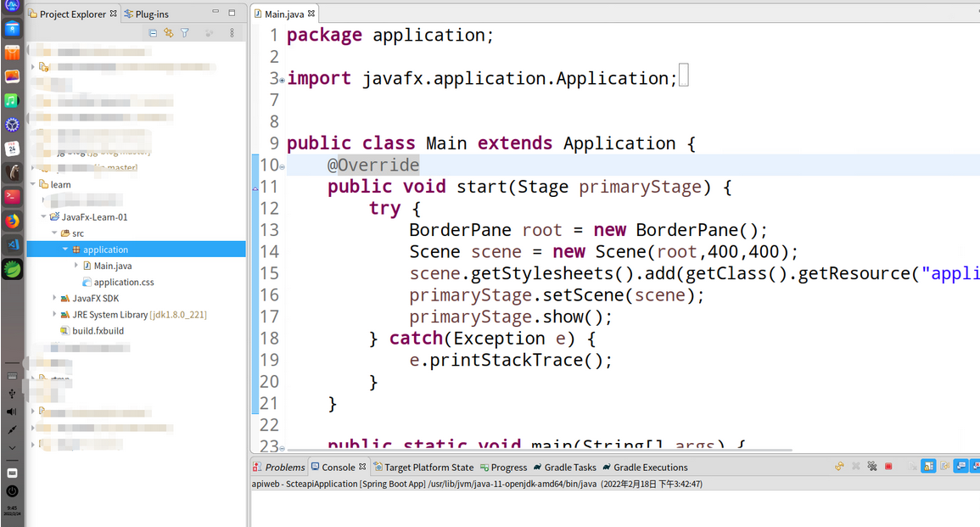This screenshot has height=527, width=980.
Task: Open the Spring Tool Suite dock icon
Action: coord(12,269)
